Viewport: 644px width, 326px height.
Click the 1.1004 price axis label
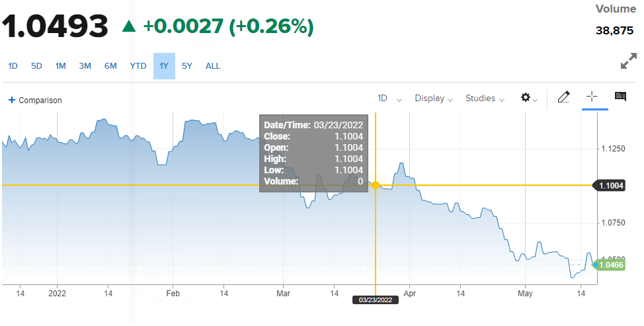point(611,186)
